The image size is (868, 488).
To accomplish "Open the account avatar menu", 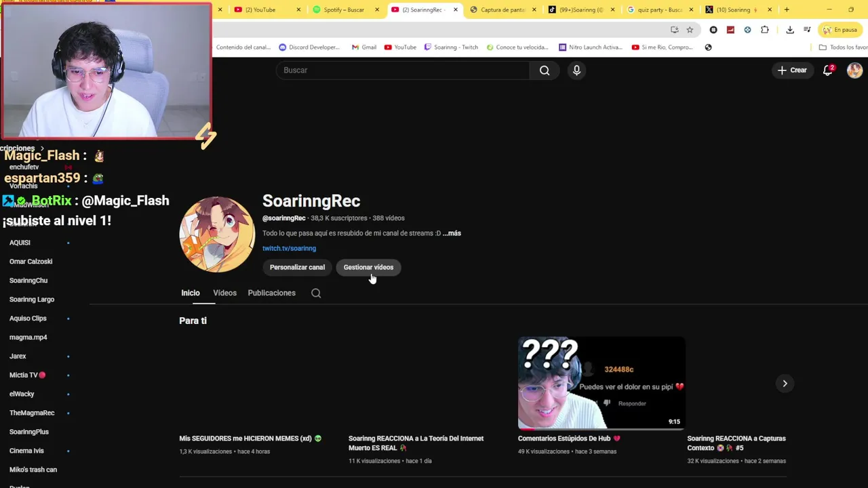I will (854, 70).
